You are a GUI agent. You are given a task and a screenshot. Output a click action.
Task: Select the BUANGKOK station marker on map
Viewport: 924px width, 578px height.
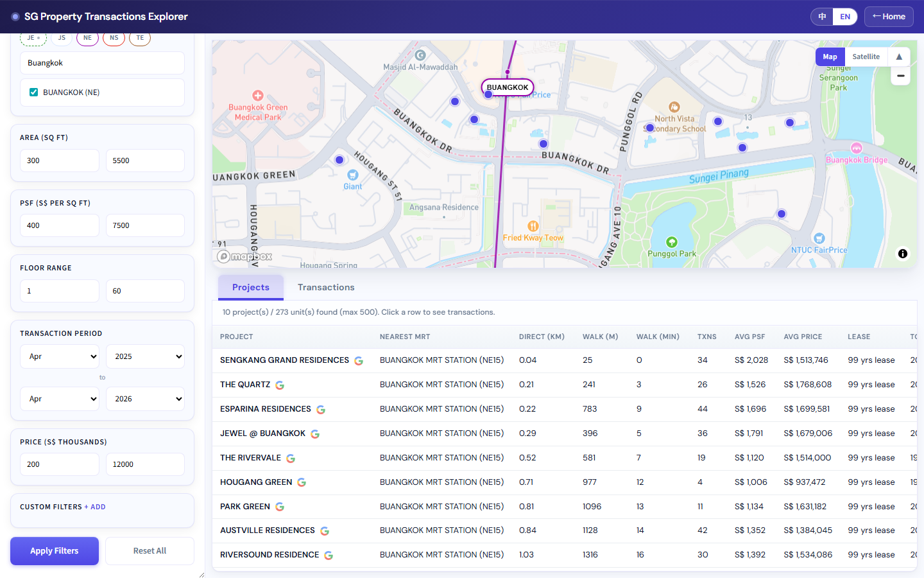tap(508, 87)
